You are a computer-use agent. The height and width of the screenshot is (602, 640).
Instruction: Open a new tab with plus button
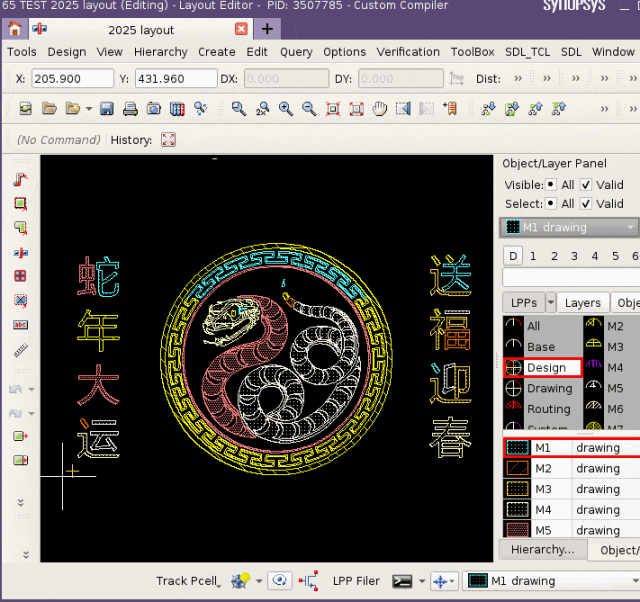coord(267,29)
